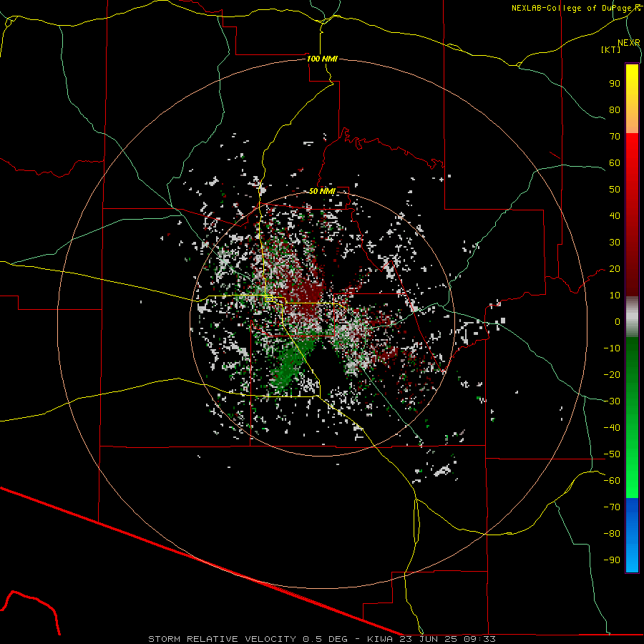Click the "-50" scale label
644x644 pixels.
(x=612, y=454)
